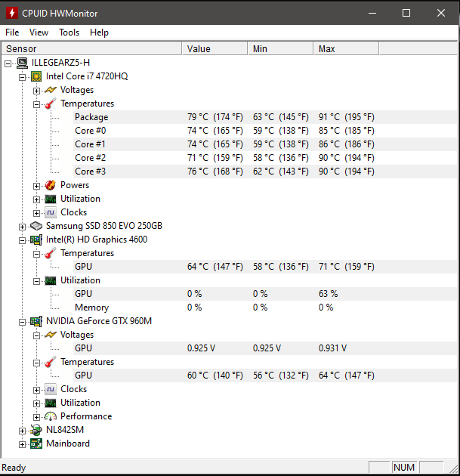Collapse the Intel HD Graphics 4600 node
The width and height of the screenshot is (460, 476).
[22, 240]
